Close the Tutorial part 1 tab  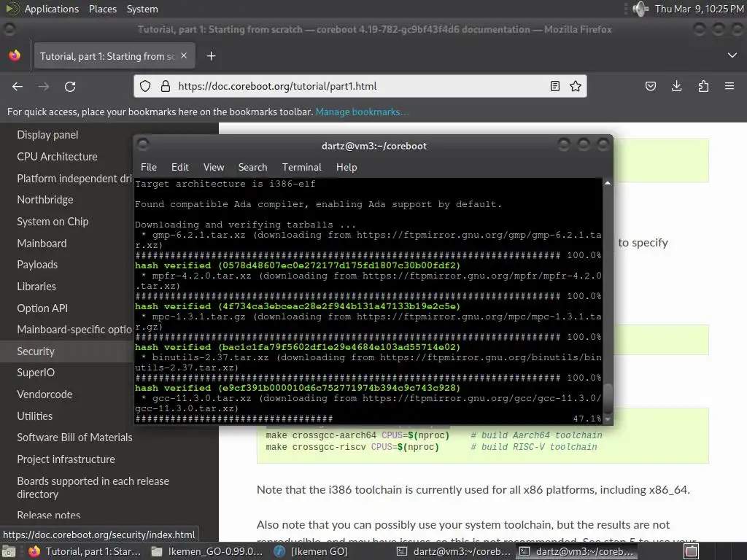184,55
